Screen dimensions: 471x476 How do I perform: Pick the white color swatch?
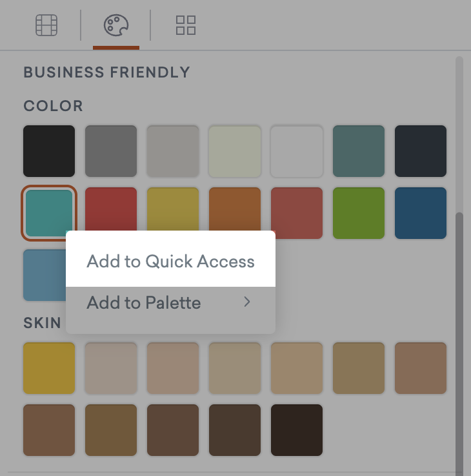coord(297,151)
